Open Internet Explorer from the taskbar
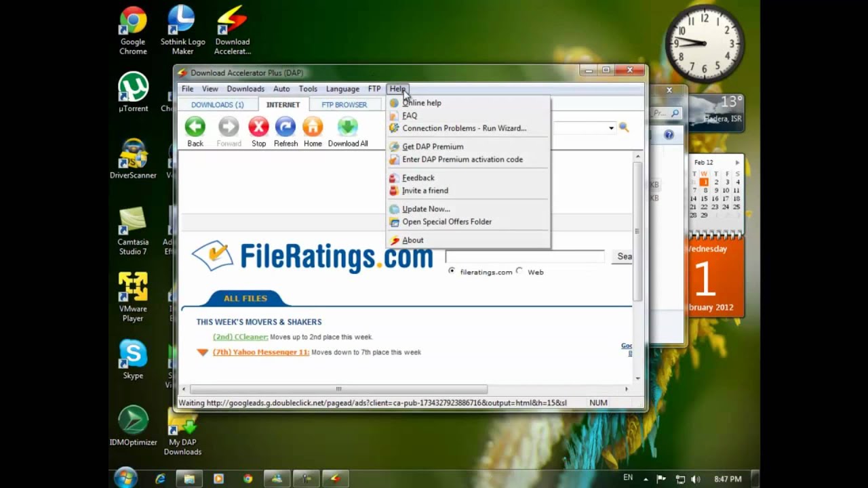868x488 pixels. (161, 479)
